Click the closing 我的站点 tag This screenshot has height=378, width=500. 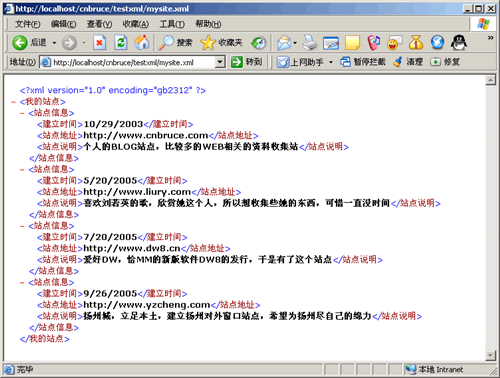click(45, 339)
